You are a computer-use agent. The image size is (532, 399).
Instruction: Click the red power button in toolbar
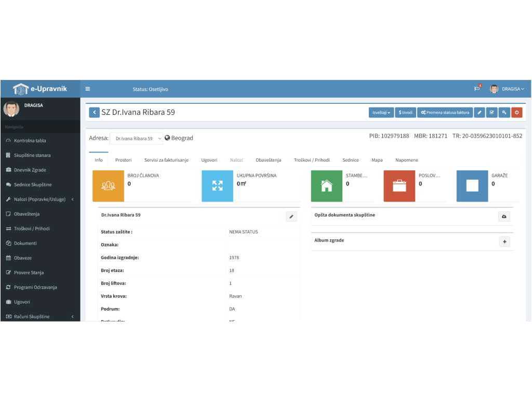pyautogui.click(x=516, y=112)
